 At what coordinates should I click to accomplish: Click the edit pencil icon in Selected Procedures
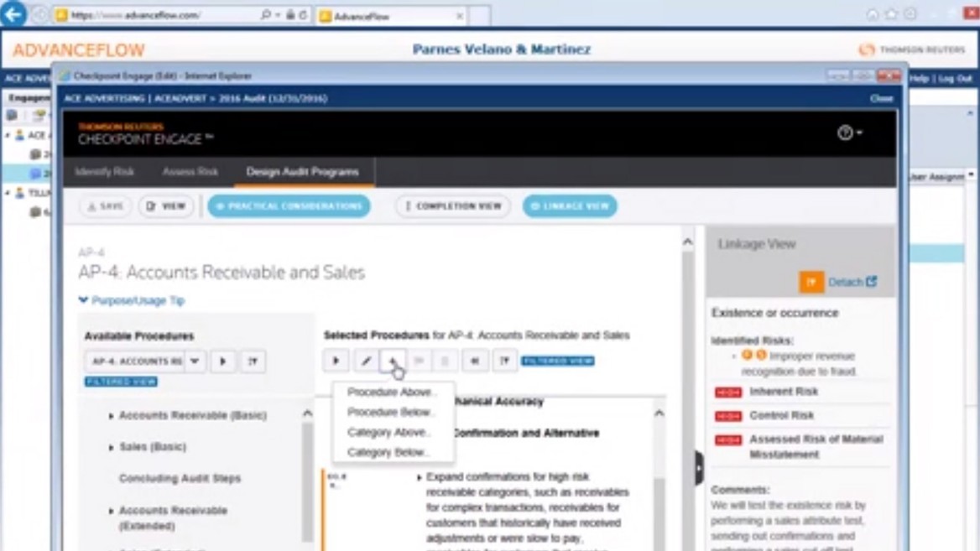point(365,361)
